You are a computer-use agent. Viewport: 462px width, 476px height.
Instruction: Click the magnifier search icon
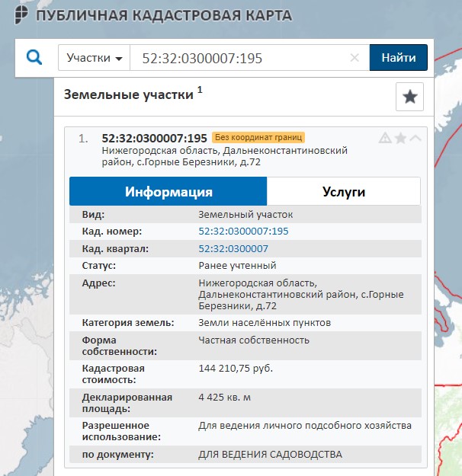point(34,58)
